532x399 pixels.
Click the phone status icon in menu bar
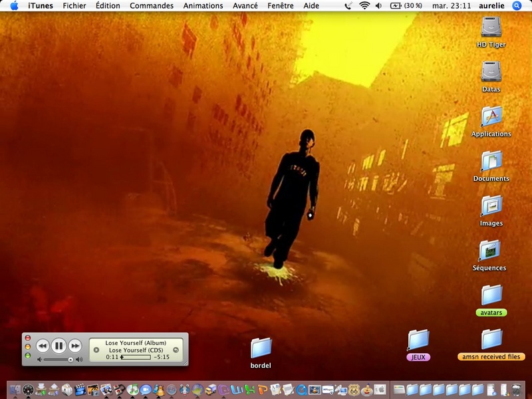click(x=348, y=6)
